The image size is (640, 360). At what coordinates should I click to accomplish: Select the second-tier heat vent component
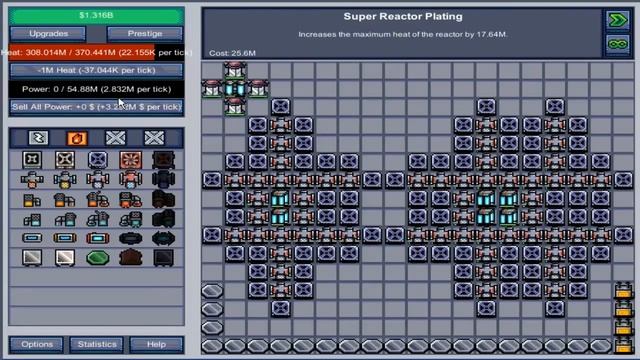[x=65, y=160]
